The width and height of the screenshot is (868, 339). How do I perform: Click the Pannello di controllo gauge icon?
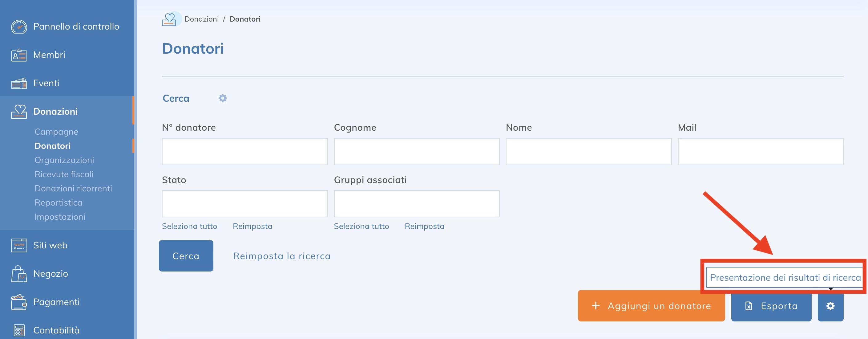coord(19,27)
